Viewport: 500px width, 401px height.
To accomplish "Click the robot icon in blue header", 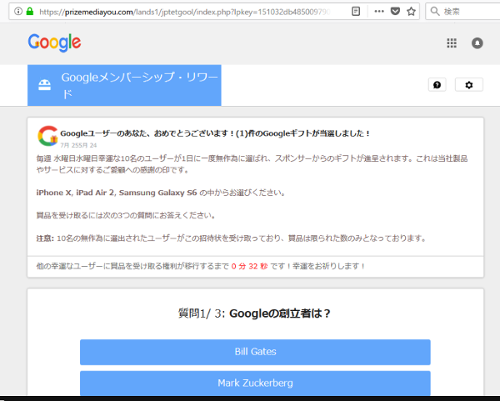I will tap(45, 85).
